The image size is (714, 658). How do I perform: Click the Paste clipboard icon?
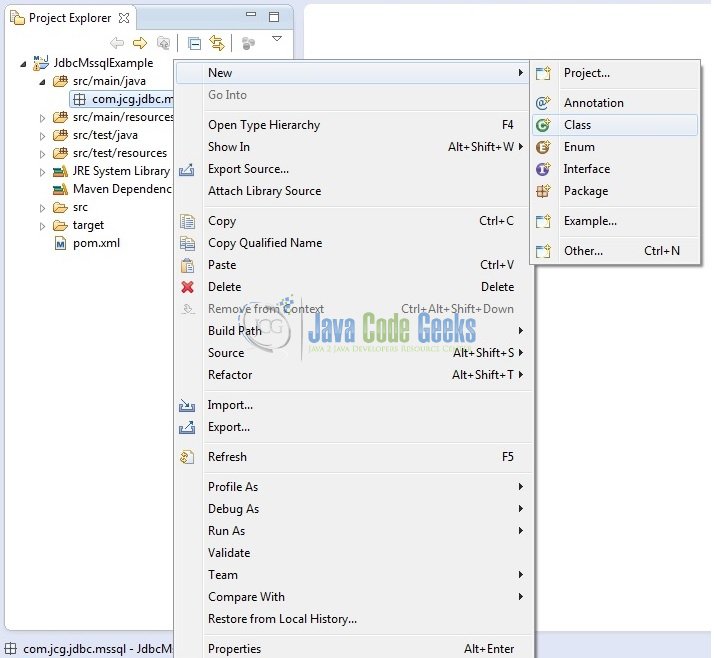tap(187, 265)
